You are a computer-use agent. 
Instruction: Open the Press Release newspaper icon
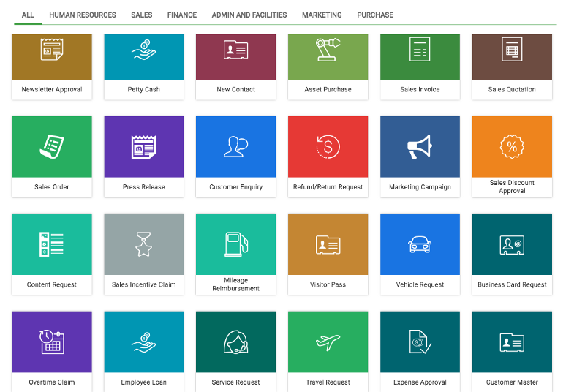144,147
